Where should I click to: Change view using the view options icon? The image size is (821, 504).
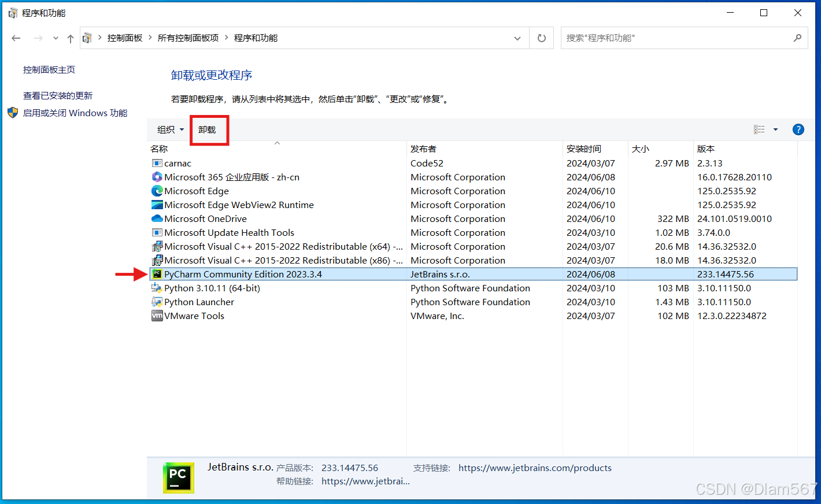point(759,129)
